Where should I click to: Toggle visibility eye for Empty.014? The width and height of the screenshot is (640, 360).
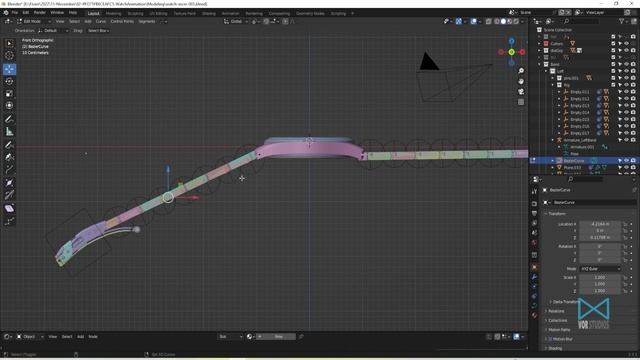tap(627, 112)
